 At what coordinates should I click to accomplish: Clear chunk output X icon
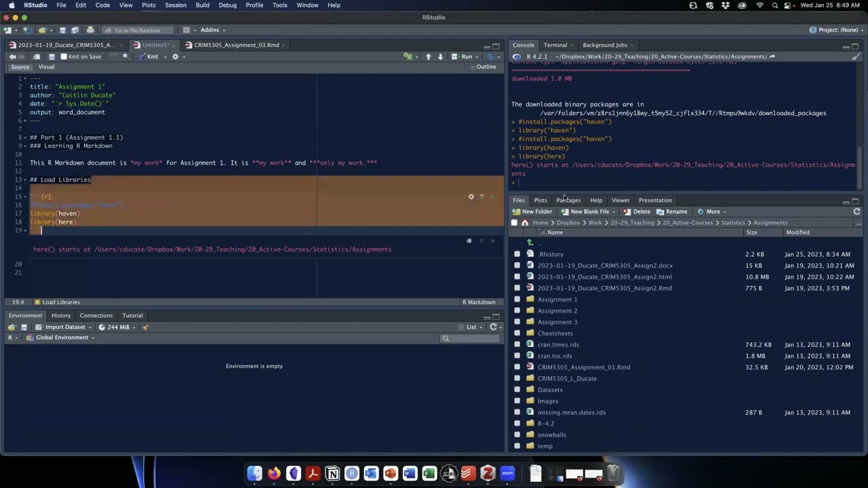[492, 241]
